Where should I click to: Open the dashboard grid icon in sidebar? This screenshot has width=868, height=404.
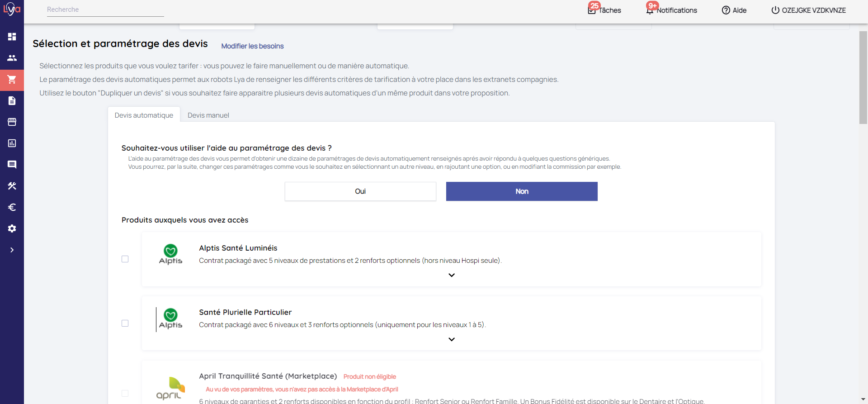pyautogui.click(x=12, y=37)
